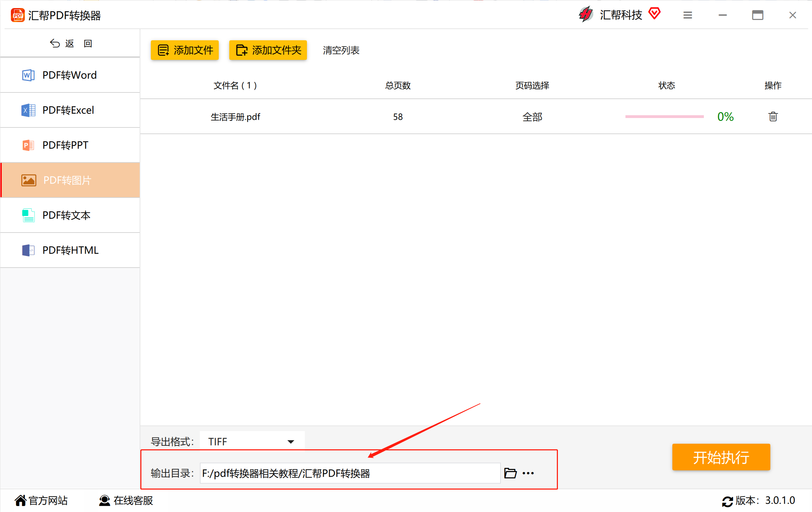Click the 汇帮科技 brand text
Screen dimensions: 812x512
[x=621, y=15]
